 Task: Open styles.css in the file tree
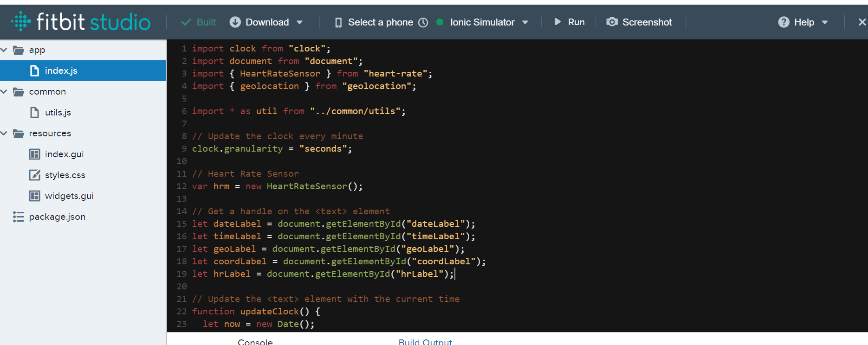pos(65,175)
